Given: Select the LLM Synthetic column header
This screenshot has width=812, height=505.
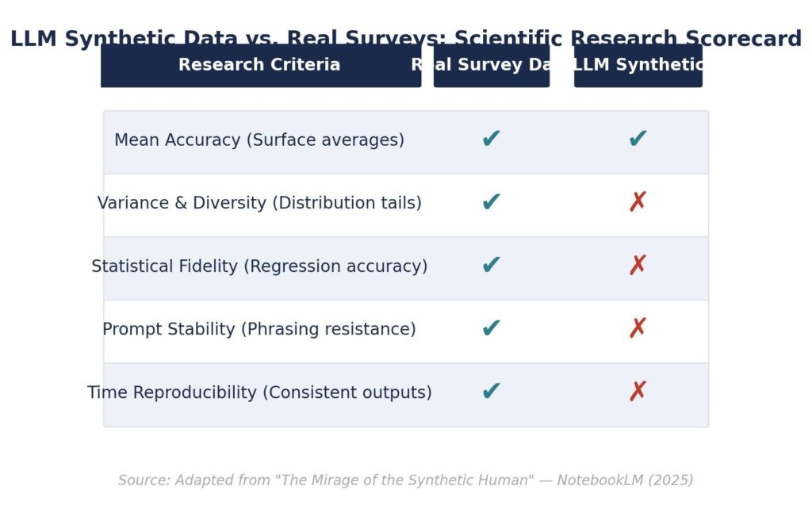Looking at the screenshot, I should pos(638,65).
